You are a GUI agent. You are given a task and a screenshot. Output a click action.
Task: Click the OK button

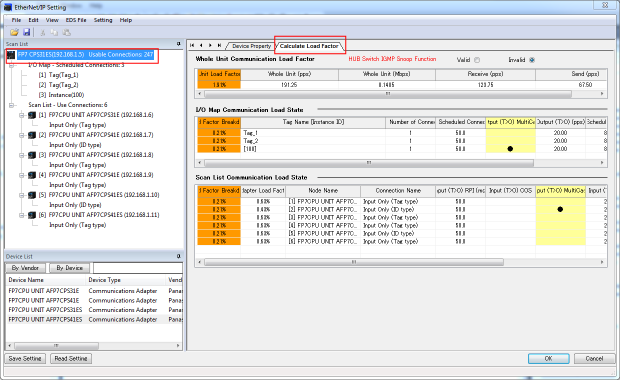548,359
